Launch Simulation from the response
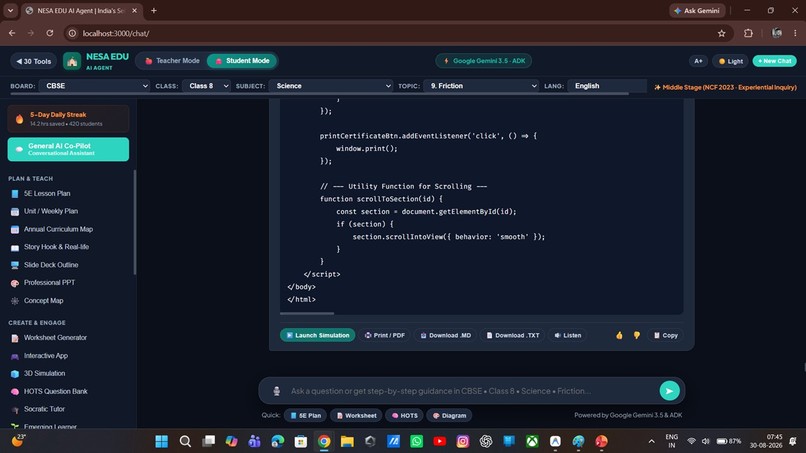Viewport: 806px width, 453px height. 317,335
